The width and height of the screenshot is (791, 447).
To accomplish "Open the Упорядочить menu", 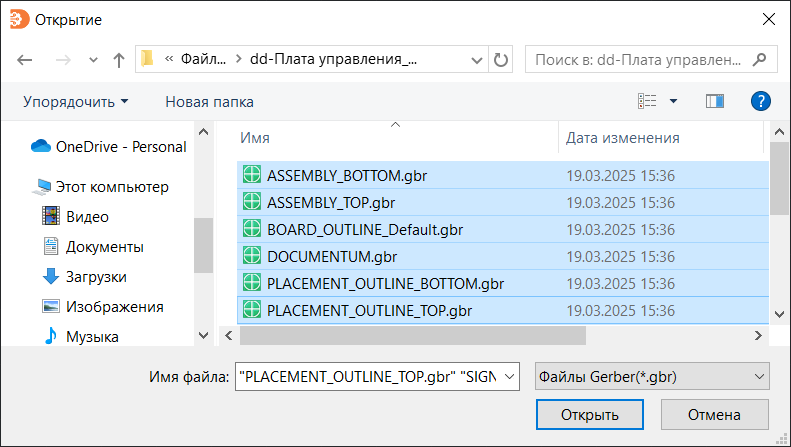I will (76, 101).
